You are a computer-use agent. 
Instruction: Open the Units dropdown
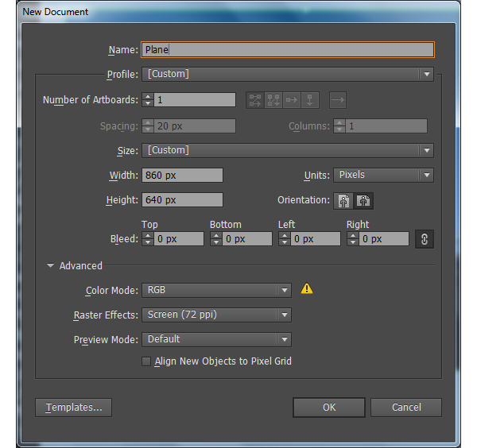click(x=383, y=175)
